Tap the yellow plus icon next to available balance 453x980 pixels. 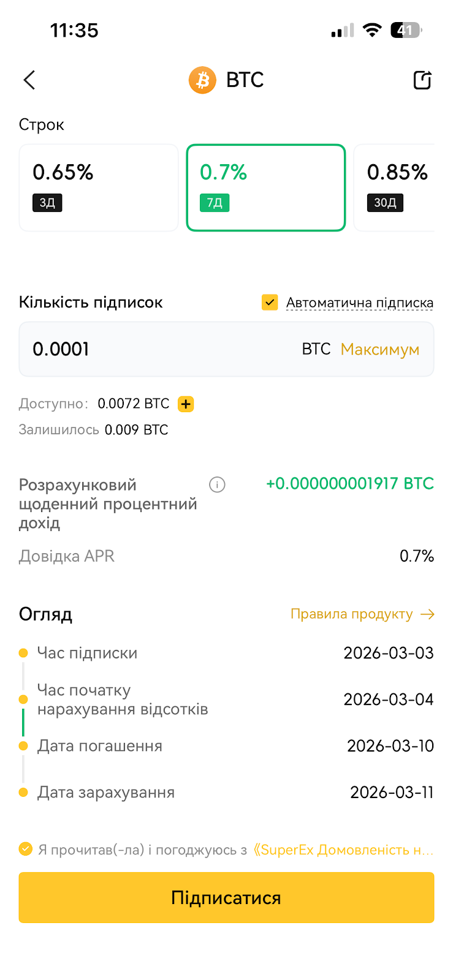point(186,404)
